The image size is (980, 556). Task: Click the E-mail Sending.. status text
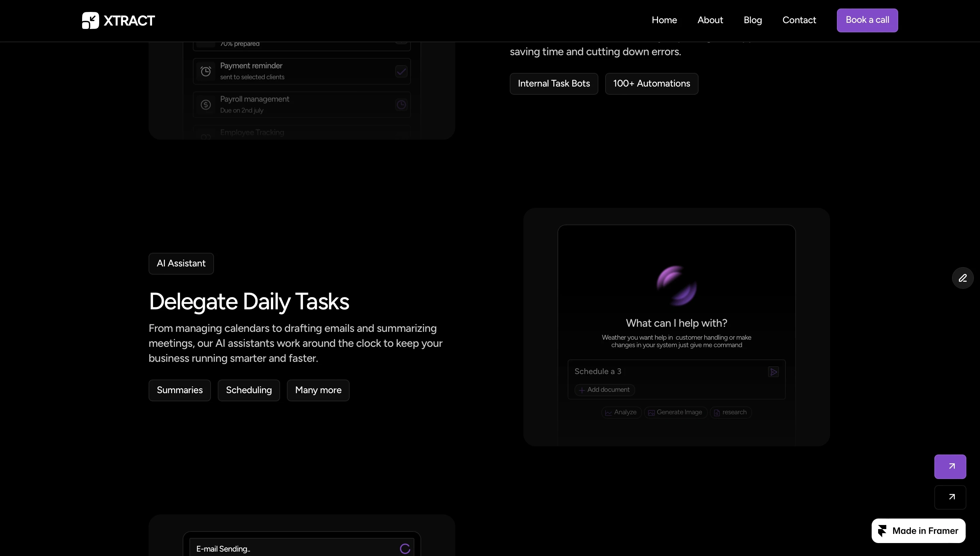(x=223, y=549)
